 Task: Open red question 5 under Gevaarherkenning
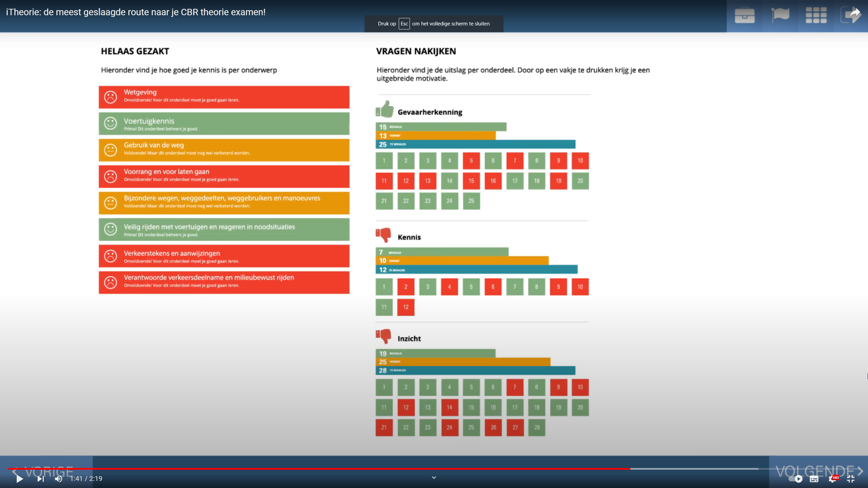point(471,161)
